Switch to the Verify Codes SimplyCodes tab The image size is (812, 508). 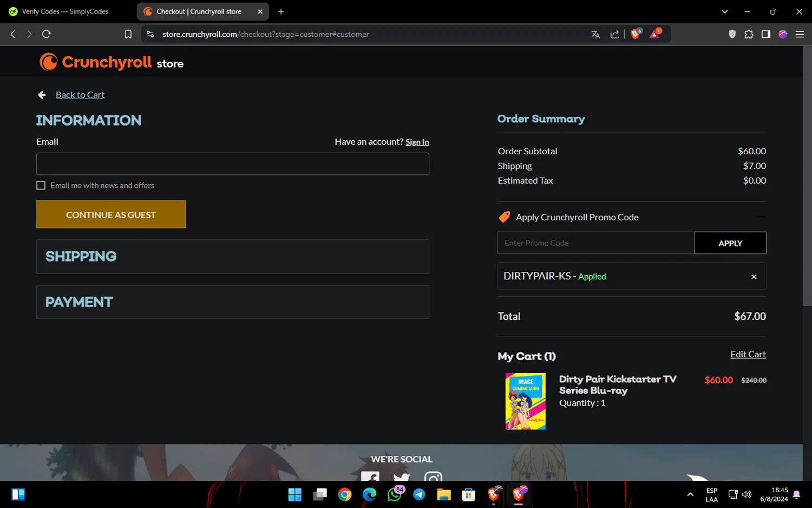66,11
